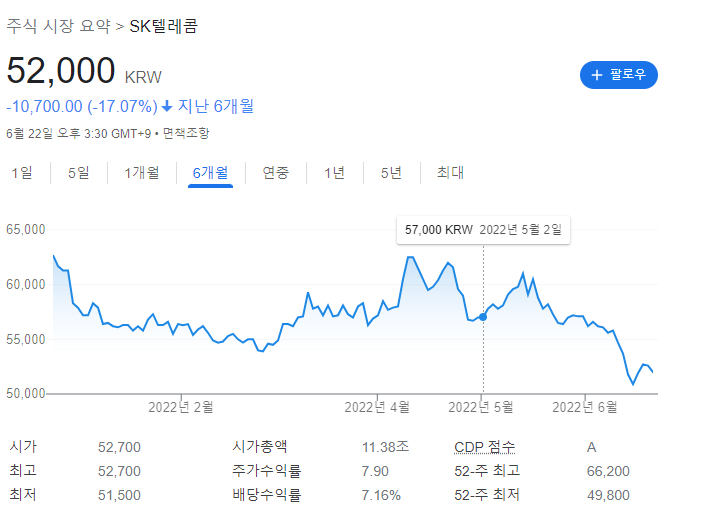Image resolution: width=716 pixels, height=517 pixels.
Task: Click the 2022년 6월 axis label
Action: [x=585, y=407]
